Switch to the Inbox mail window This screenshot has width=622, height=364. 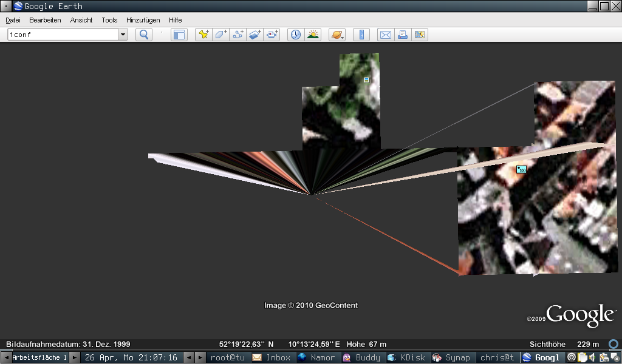point(273,357)
